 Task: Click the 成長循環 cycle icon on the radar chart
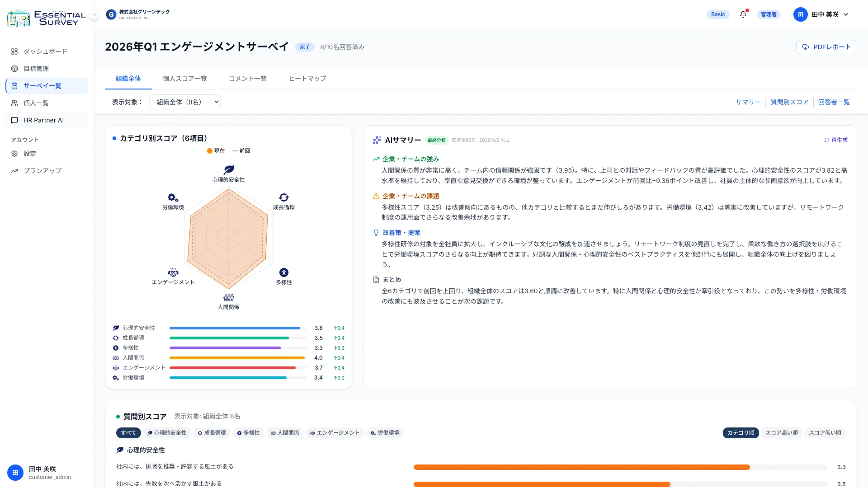[x=284, y=197]
